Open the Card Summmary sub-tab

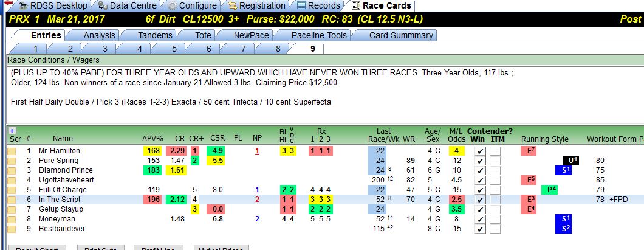tap(401, 35)
